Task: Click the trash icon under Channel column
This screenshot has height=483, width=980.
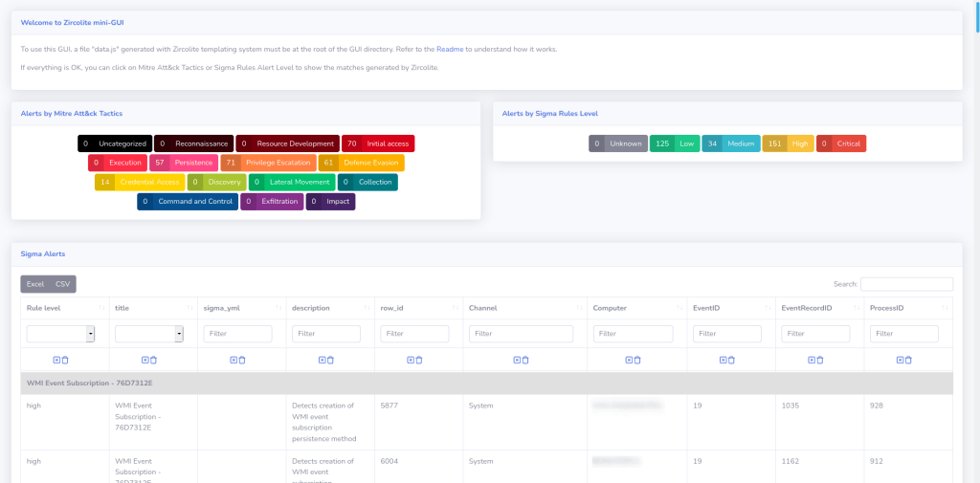Action: click(x=525, y=360)
